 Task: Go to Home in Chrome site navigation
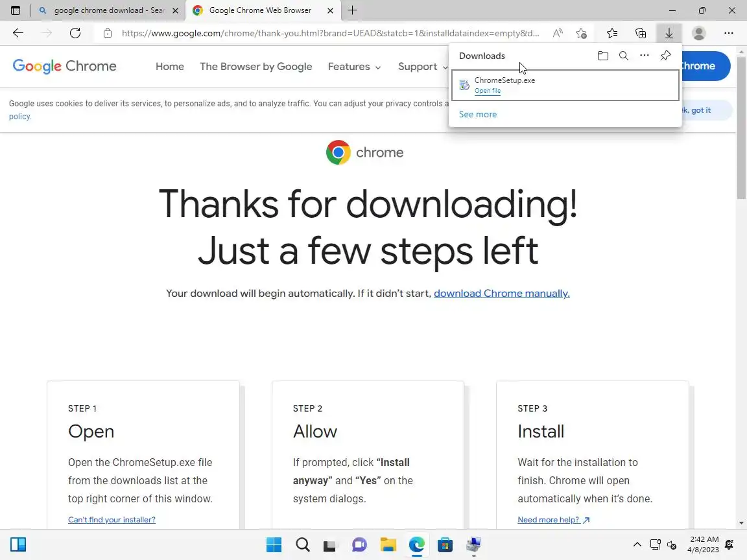(x=170, y=67)
